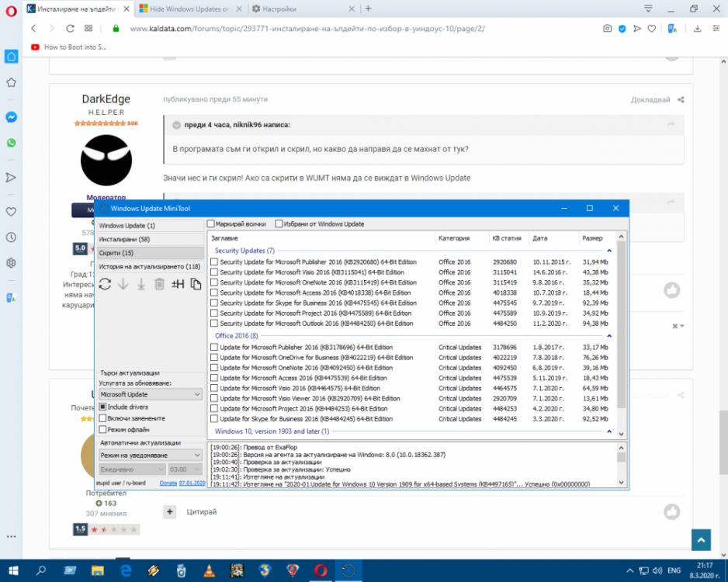728x582 pixels.
Task: Toggle 'Включи заменените' checkbox
Action: (102, 418)
